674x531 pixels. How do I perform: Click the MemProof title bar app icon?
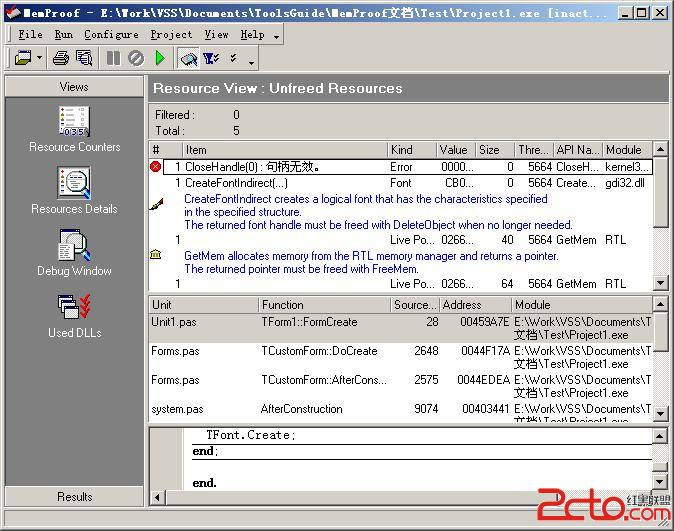(x=13, y=12)
